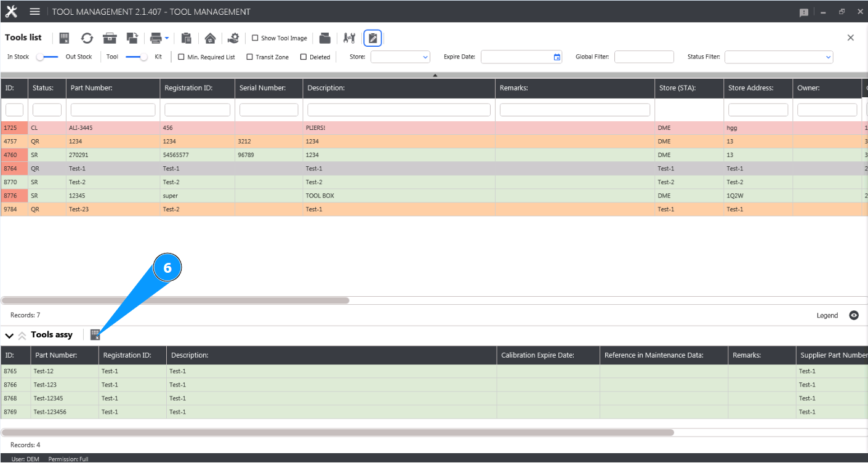Viewport: 868px width, 463px height.
Task: Toggle the In Stock / Out Stock switch
Action: click(x=47, y=57)
